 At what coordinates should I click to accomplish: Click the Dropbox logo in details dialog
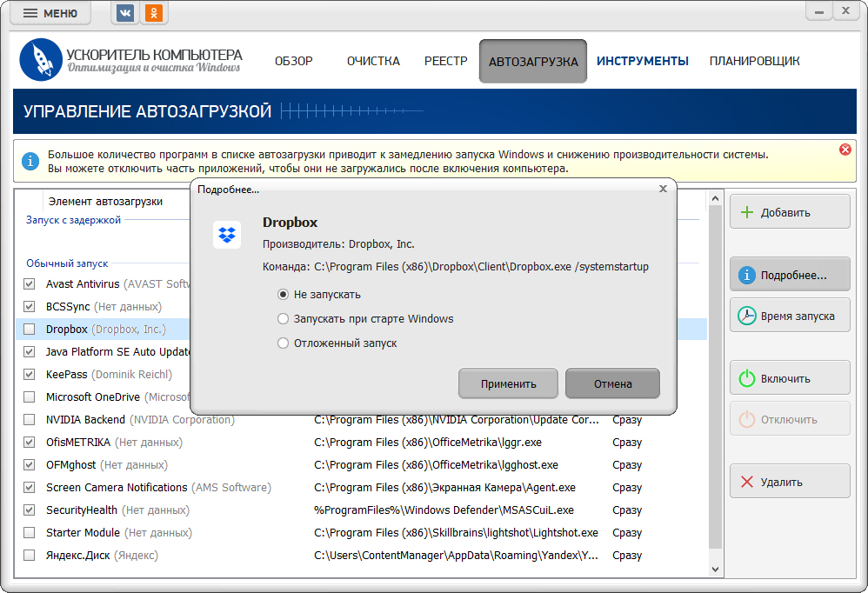227,235
